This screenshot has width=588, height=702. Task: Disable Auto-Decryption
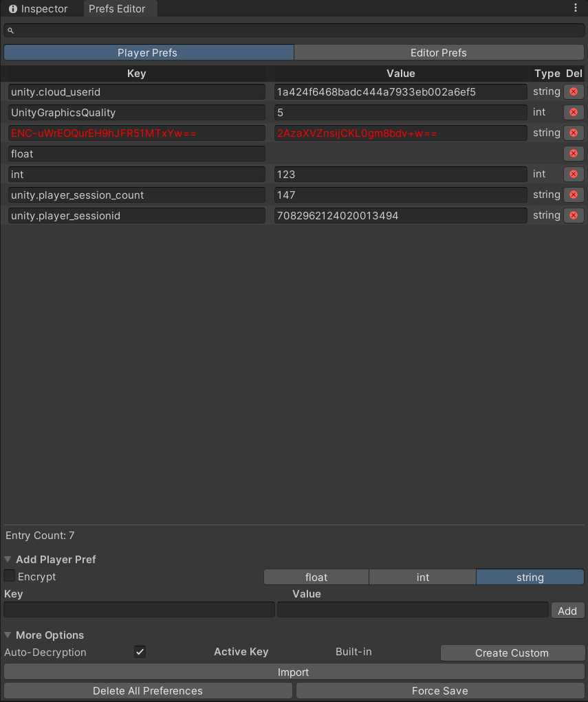[x=140, y=651]
